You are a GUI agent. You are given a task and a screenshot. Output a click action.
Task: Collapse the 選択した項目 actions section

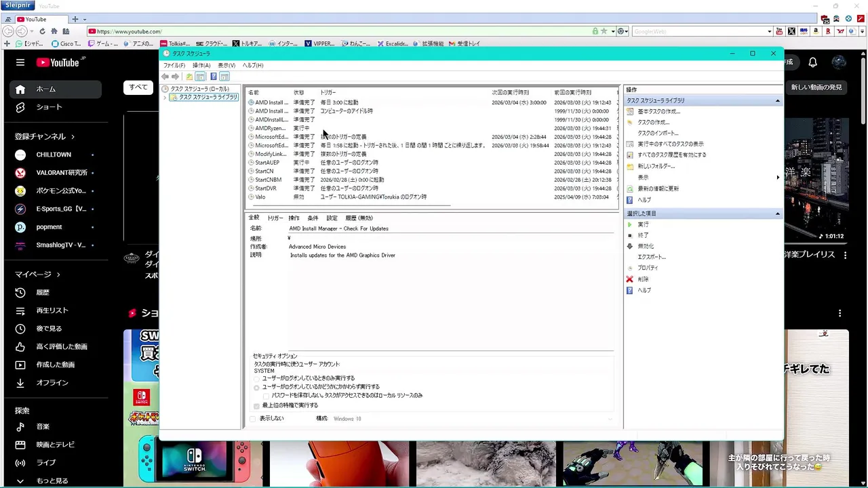coord(778,213)
